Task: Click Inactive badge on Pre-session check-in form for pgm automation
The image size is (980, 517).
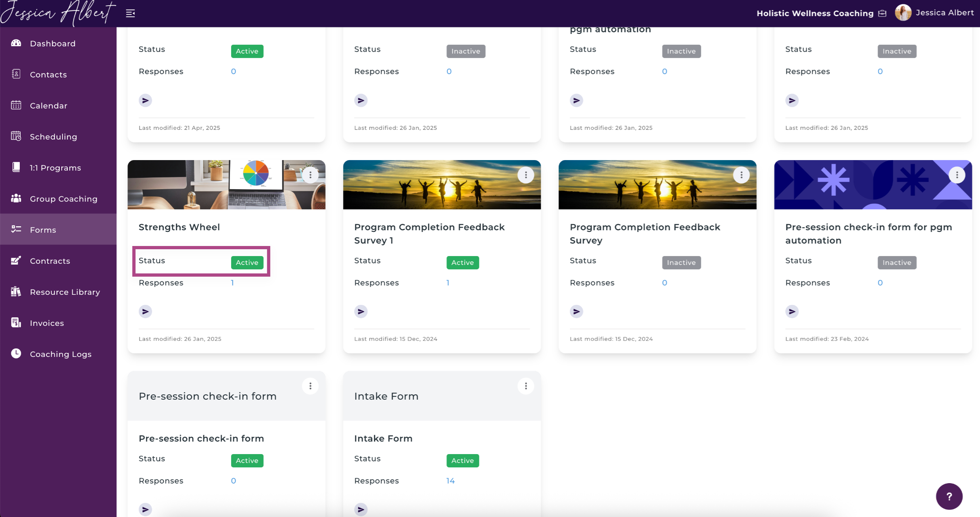Action: tap(897, 263)
